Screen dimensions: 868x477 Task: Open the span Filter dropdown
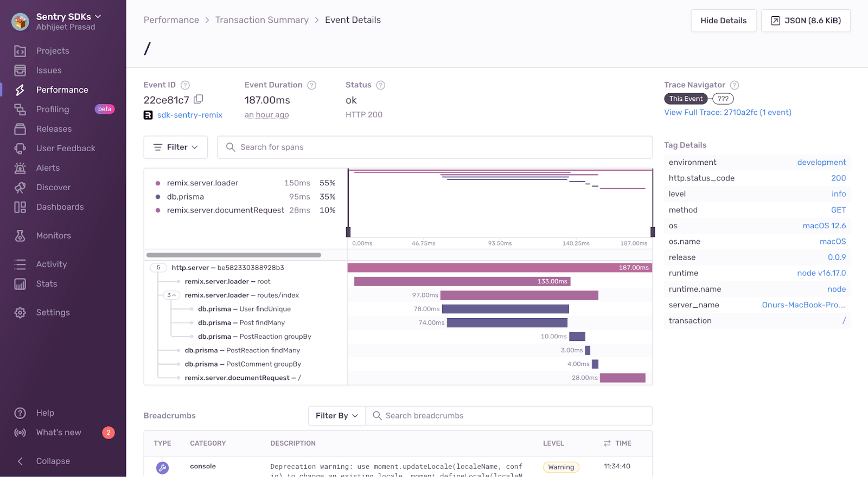click(176, 147)
